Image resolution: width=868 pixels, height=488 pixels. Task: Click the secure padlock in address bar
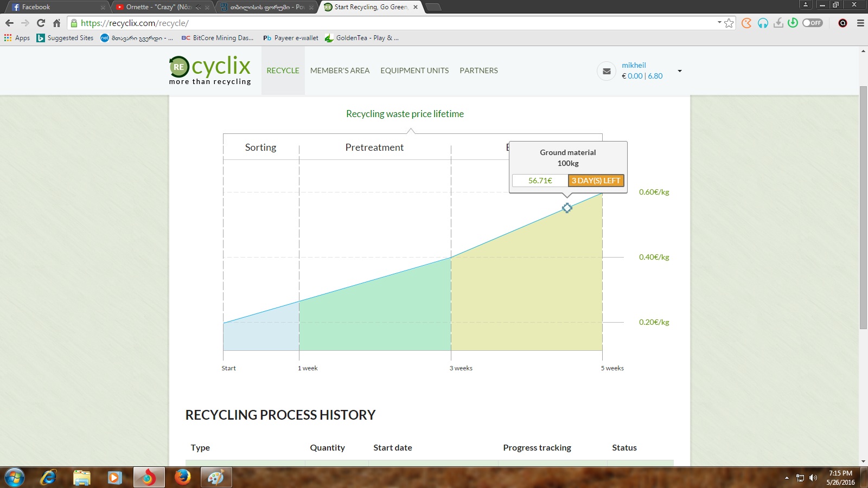pyautogui.click(x=74, y=23)
